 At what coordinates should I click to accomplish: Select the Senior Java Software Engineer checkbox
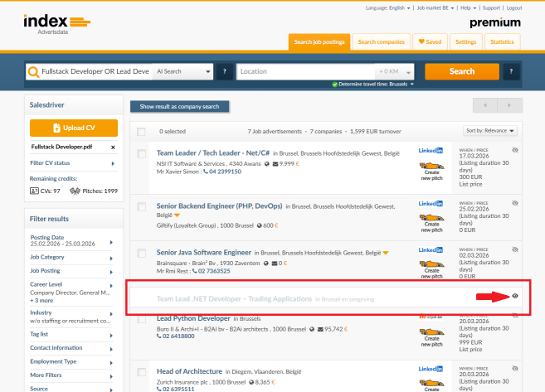pos(142,253)
